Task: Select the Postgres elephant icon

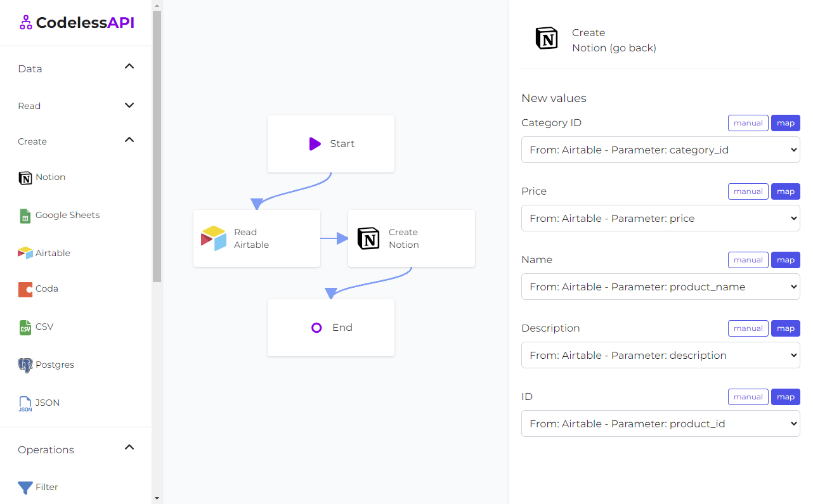Action: coord(25,365)
